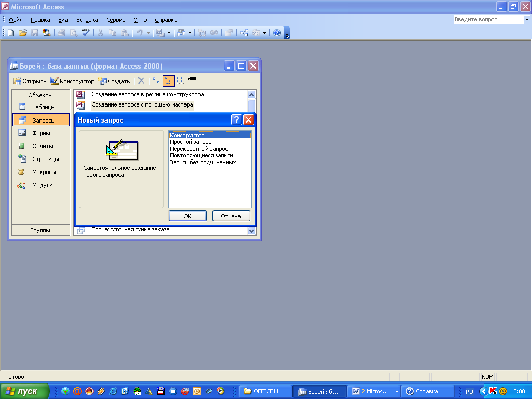This screenshot has width=532, height=399.
Task: Select 'Создание запроса в режиме конструктора'
Action: pos(148,95)
